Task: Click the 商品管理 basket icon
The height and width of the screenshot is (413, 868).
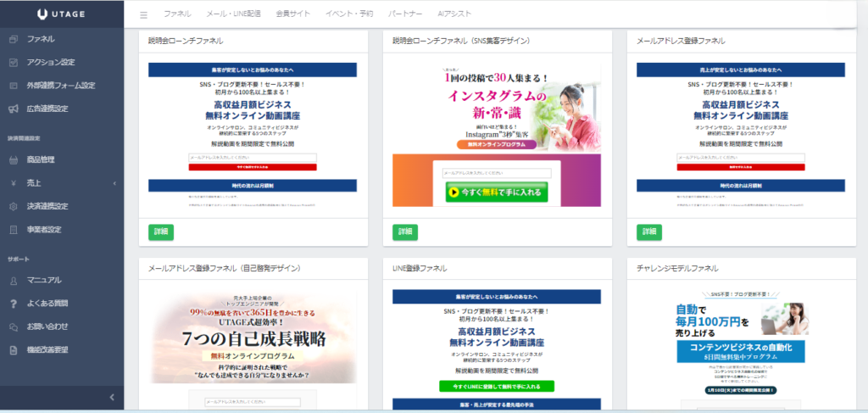Action: pyautogui.click(x=13, y=159)
